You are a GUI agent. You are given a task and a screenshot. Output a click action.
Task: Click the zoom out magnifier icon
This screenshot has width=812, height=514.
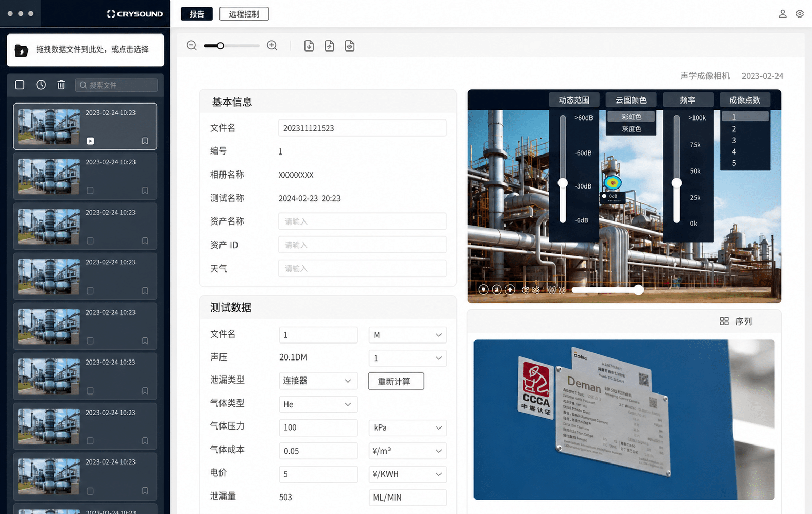[x=192, y=46]
